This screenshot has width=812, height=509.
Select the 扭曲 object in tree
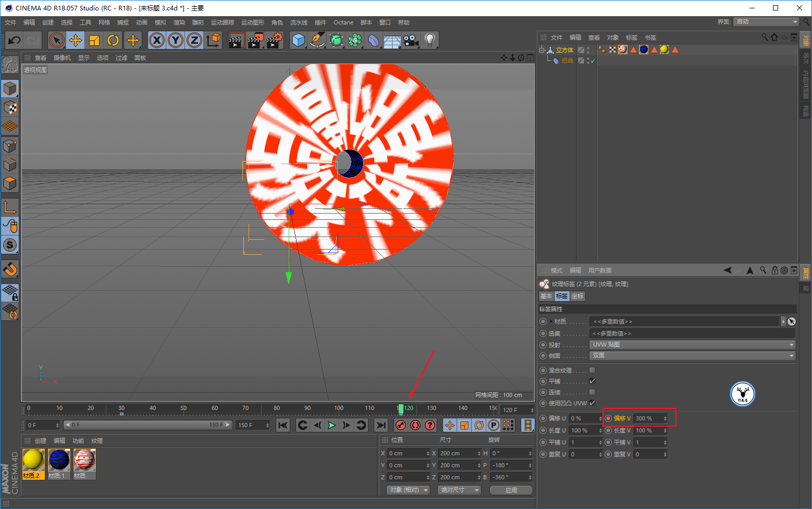[568, 61]
